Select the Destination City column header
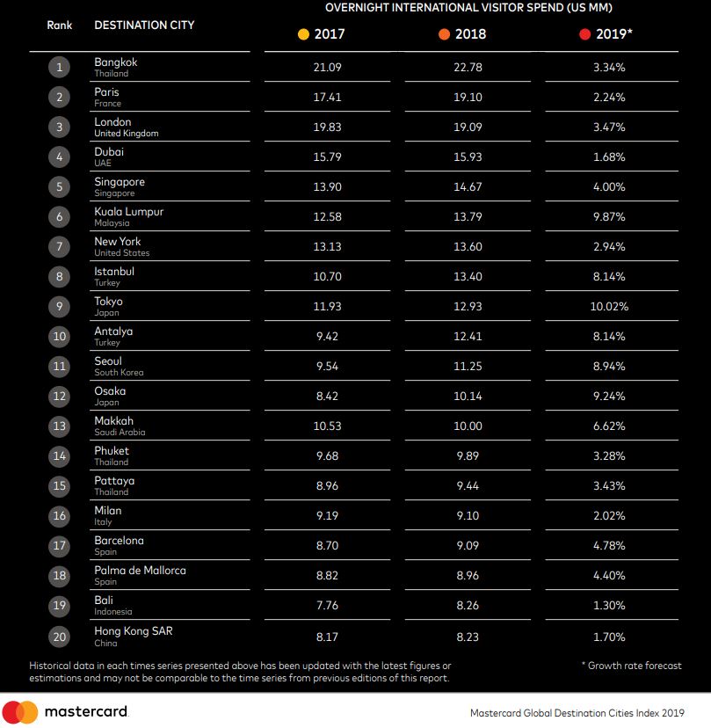The image size is (711, 728). (144, 25)
